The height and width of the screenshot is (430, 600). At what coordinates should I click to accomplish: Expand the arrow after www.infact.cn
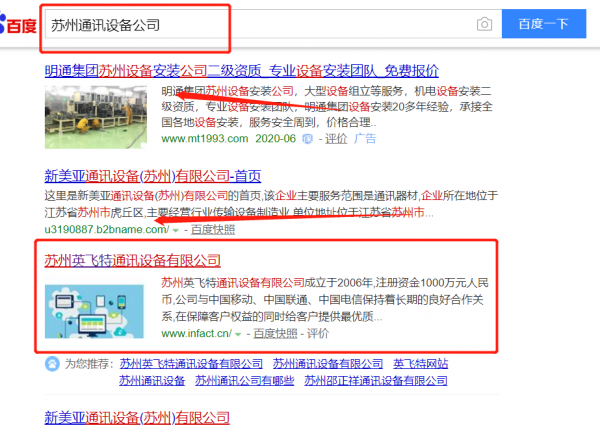click(x=238, y=334)
